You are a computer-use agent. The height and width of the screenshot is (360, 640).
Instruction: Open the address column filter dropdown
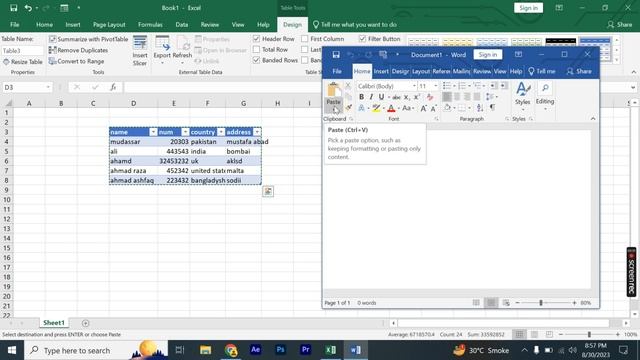(257, 132)
